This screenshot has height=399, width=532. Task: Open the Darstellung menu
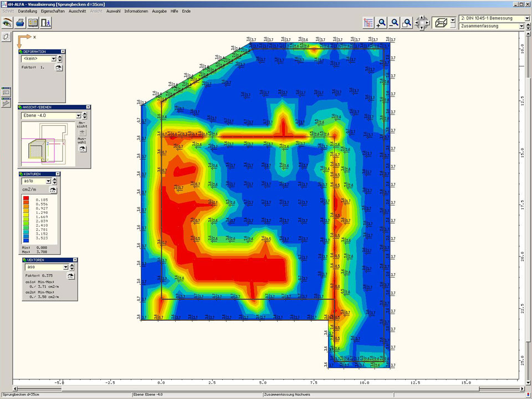click(x=28, y=11)
